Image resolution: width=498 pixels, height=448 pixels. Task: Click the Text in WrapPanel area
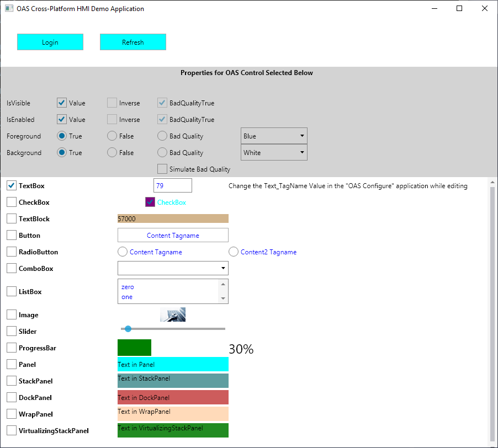pos(173,414)
